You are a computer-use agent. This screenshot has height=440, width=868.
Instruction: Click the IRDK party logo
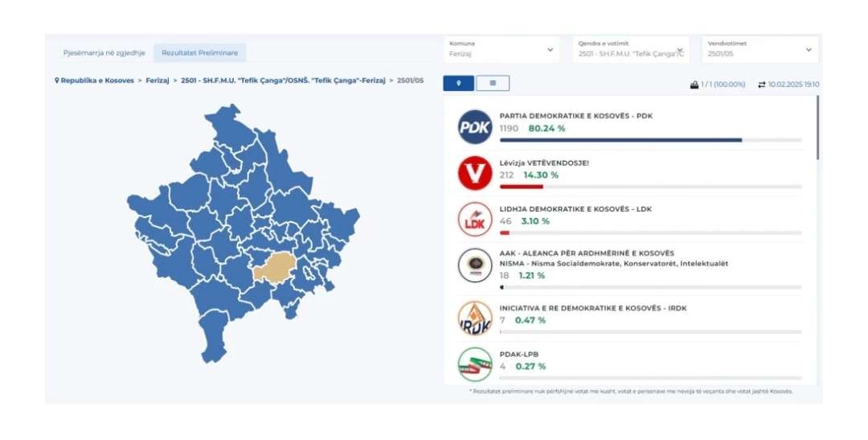pos(474,318)
